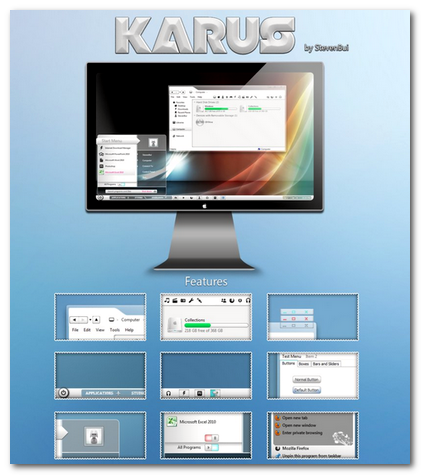The height and width of the screenshot is (475, 421).
Task: Switch to the Bars and Sliders tab
Action: tap(325, 364)
